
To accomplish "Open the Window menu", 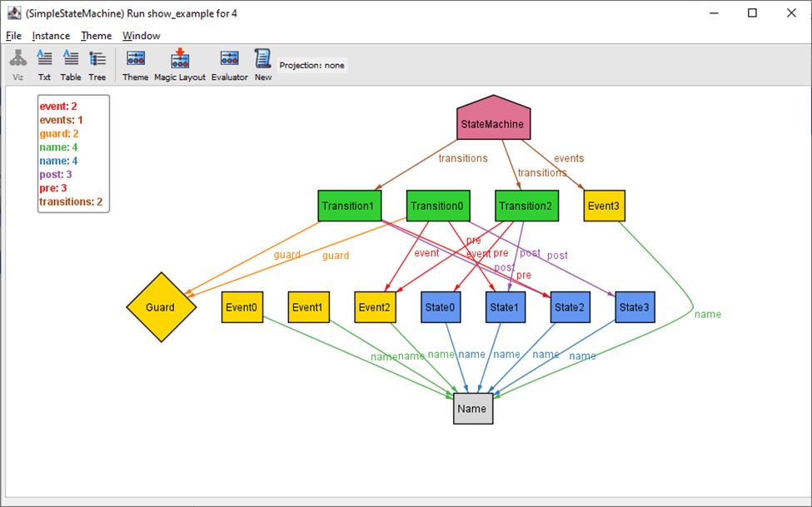I will [142, 36].
